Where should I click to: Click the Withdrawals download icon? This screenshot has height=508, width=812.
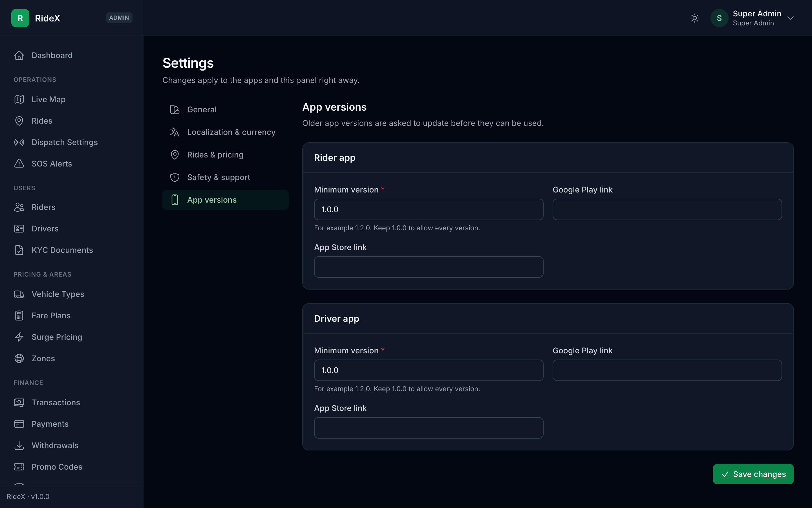pyautogui.click(x=19, y=446)
